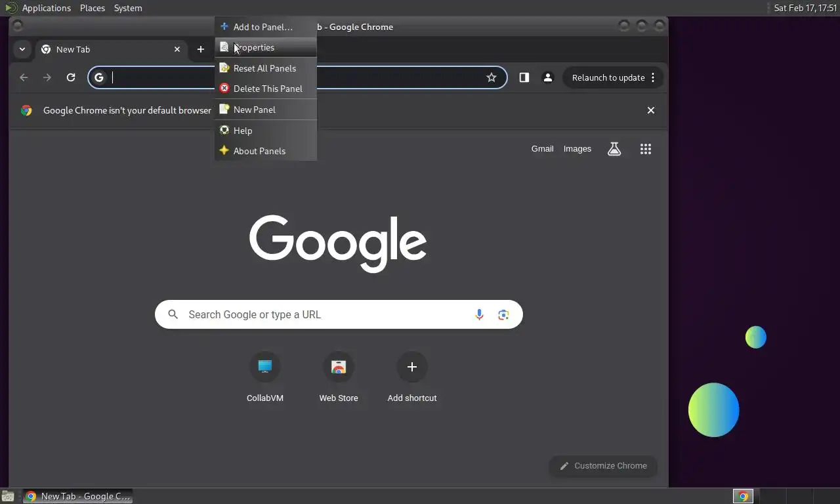Click the Add shortcut button
This screenshot has height=504, width=840.
tap(412, 377)
